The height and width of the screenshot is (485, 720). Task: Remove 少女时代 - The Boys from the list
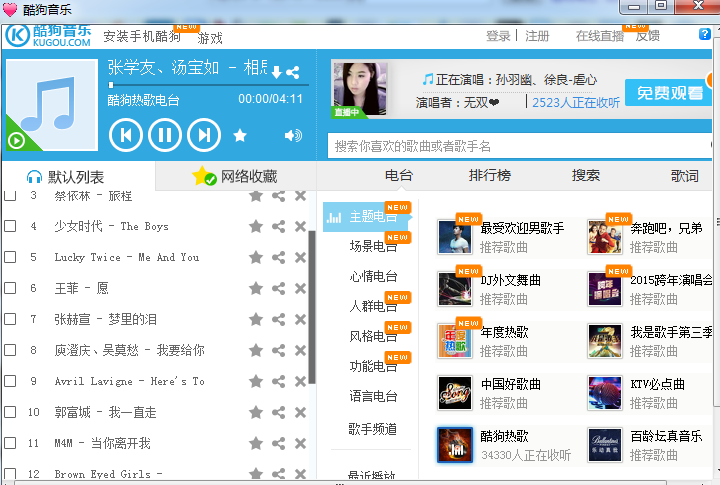click(300, 226)
